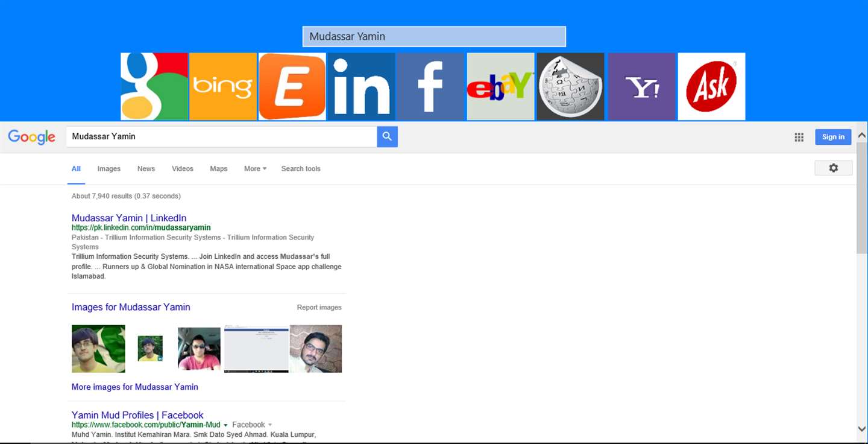The width and height of the screenshot is (868, 444).
Task: Click the Sign in button
Action: tap(833, 137)
